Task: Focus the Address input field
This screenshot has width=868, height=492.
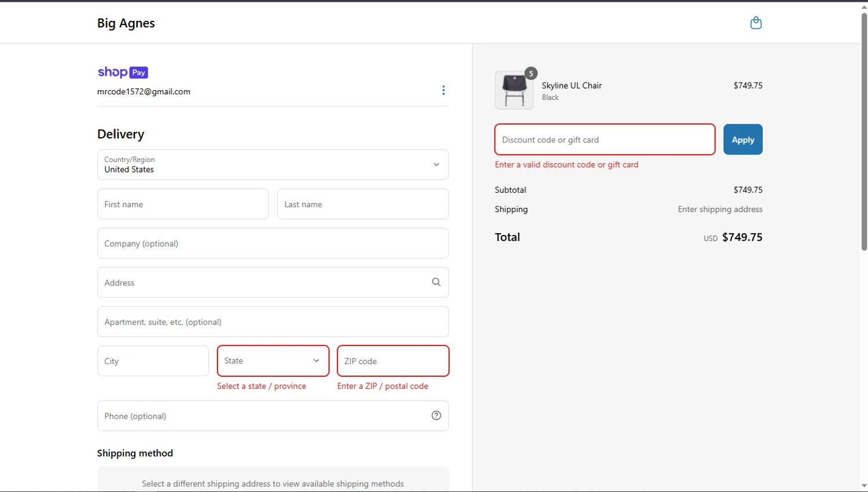Action: (273, 282)
